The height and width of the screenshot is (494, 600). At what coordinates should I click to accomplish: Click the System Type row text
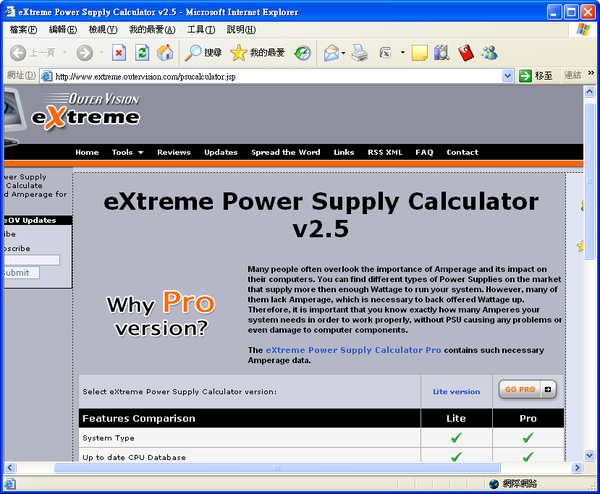tap(108, 438)
